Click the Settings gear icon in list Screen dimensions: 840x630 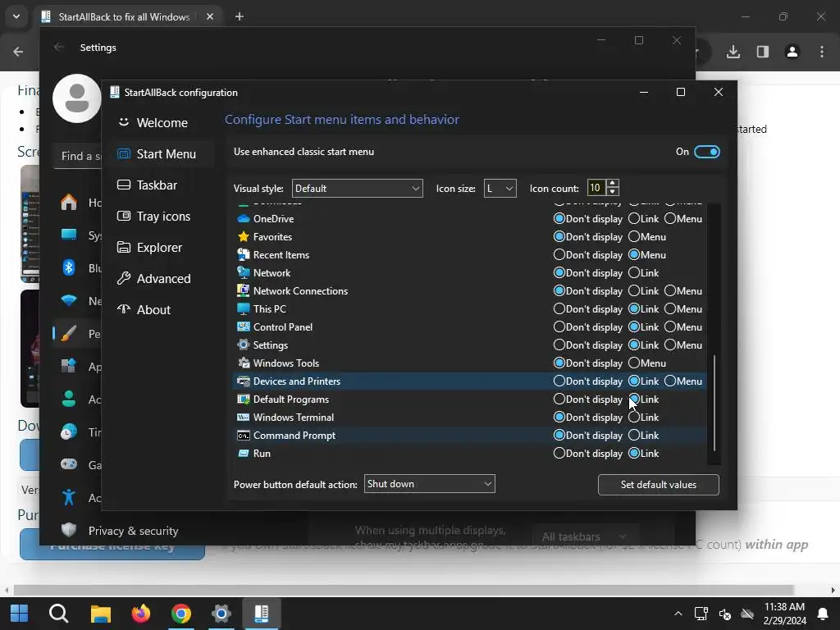243,345
